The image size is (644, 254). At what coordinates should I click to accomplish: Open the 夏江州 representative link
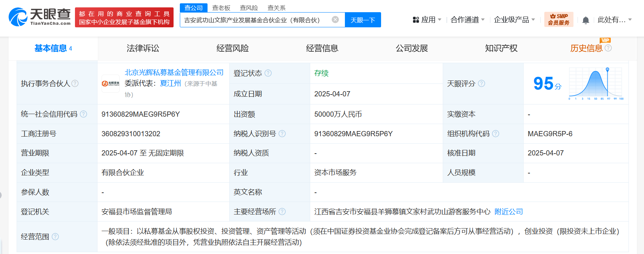(x=171, y=83)
